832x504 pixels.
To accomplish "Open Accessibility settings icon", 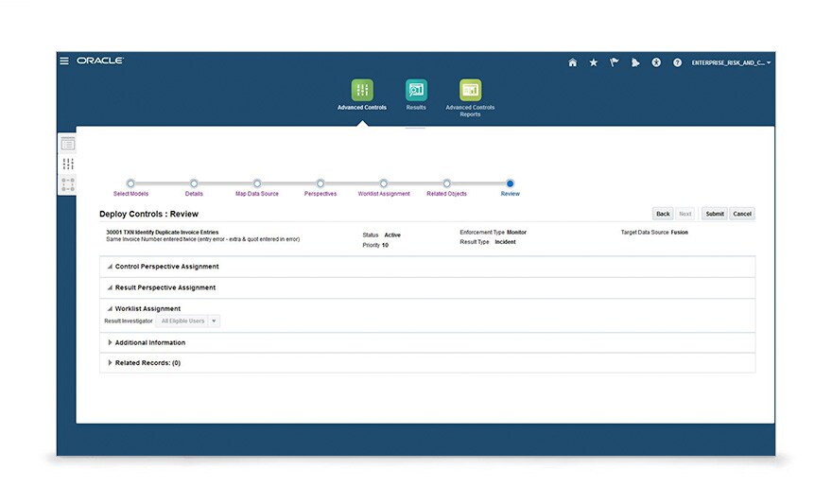I will pyautogui.click(x=656, y=62).
